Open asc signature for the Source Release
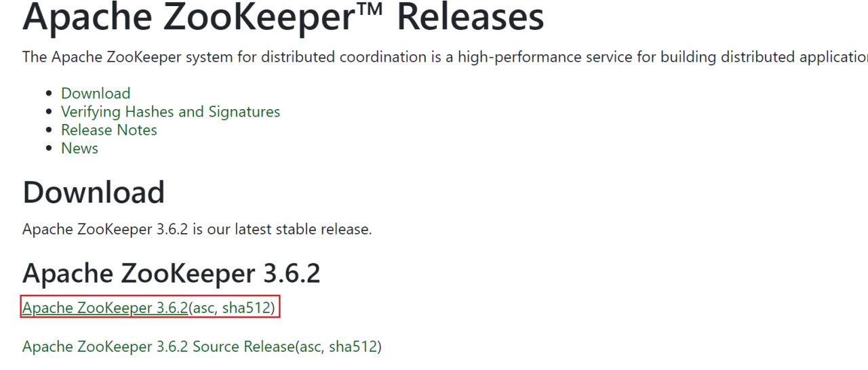The height and width of the screenshot is (370, 868). [310, 347]
